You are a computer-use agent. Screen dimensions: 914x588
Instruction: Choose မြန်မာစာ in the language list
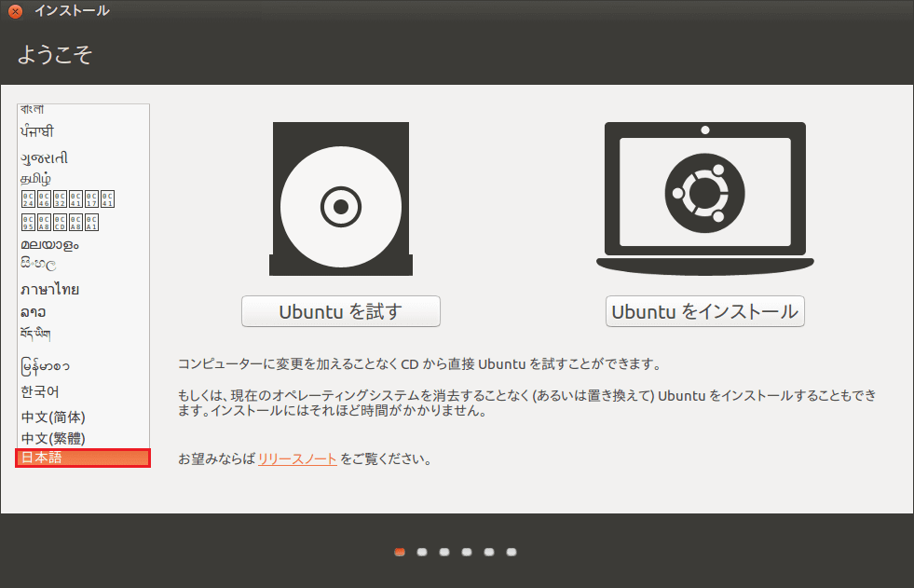click(45, 364)
